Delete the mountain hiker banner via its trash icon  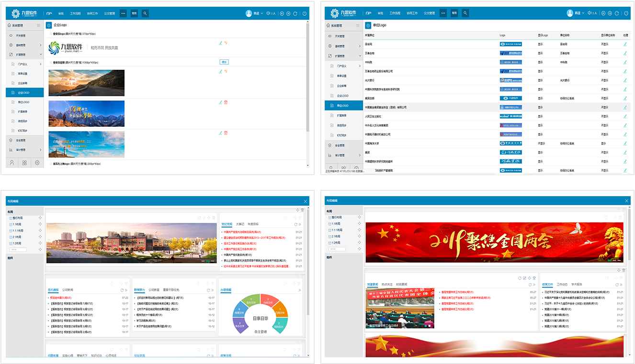pyautogui.click(x=226, y=102)
